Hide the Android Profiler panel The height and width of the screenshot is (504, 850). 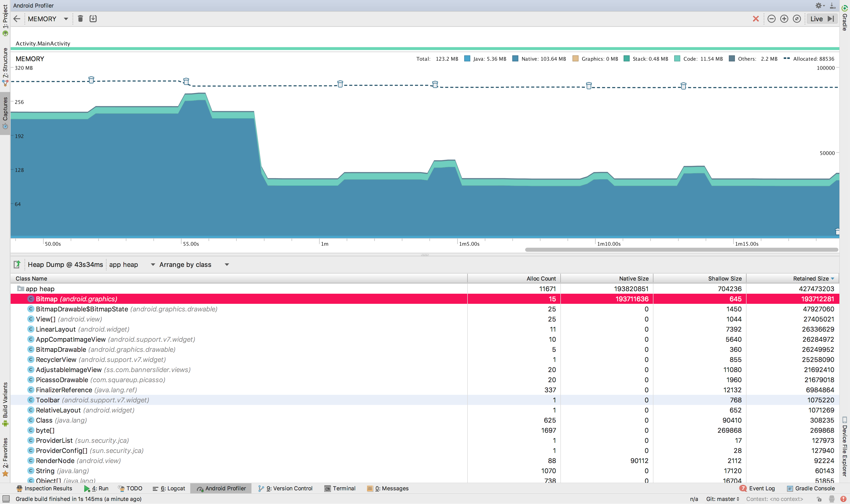[x=832, y=5]
